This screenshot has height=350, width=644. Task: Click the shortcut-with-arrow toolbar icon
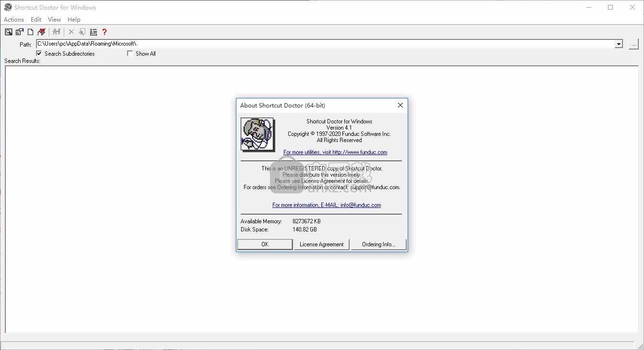[x=20, y=32]
